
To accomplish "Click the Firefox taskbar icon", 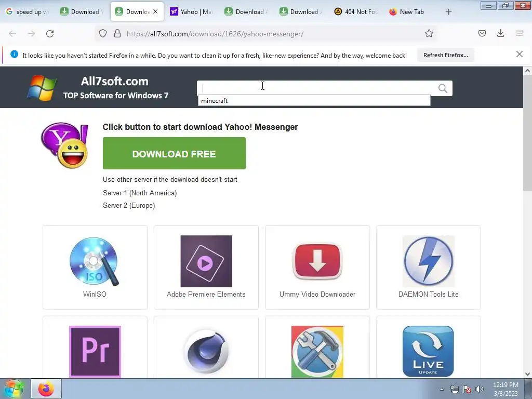I will point(46,389).
